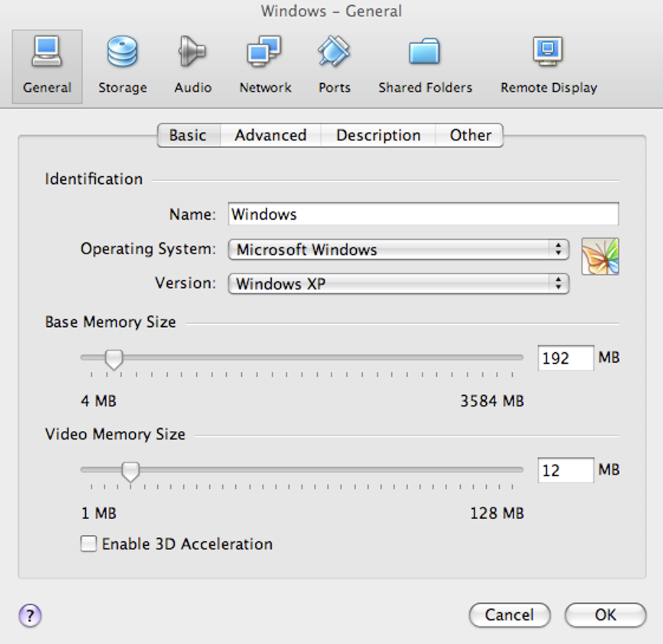Viewport: 663px width, 644px height.
Task: Click the purple help button
Action: 30,615
